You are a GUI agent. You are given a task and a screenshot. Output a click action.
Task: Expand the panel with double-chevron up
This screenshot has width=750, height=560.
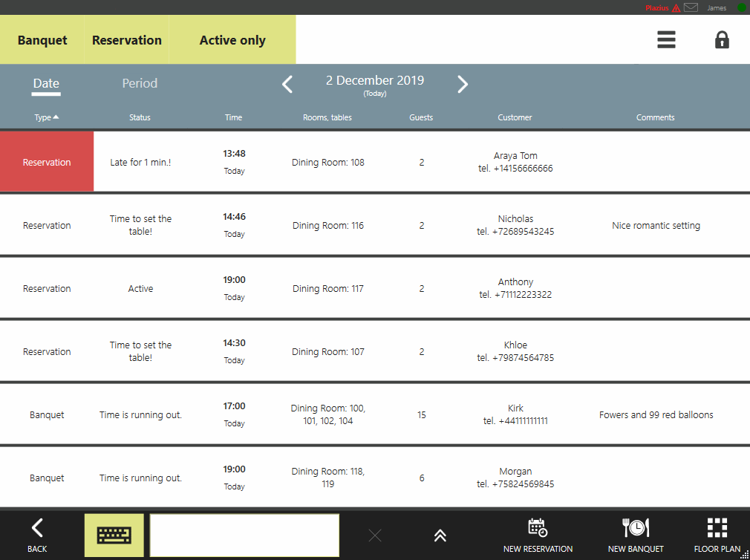pyautogui.click(x=440, y=535)
